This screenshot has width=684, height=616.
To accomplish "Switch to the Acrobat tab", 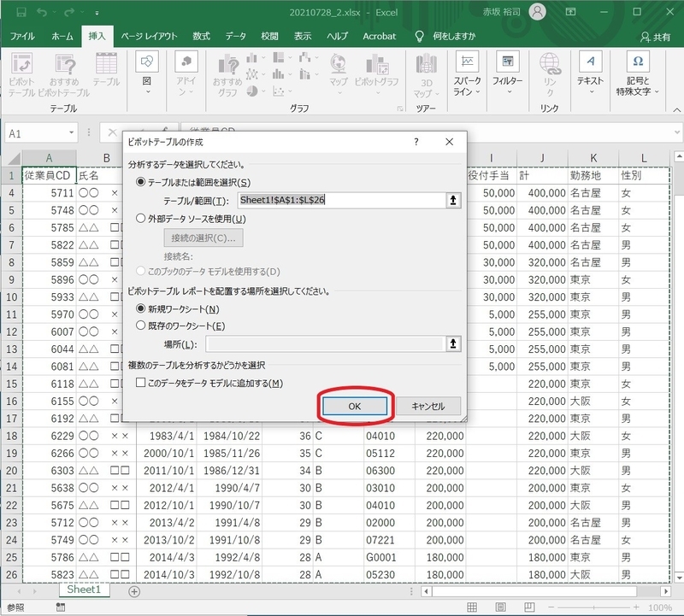I will click(379, 36).
